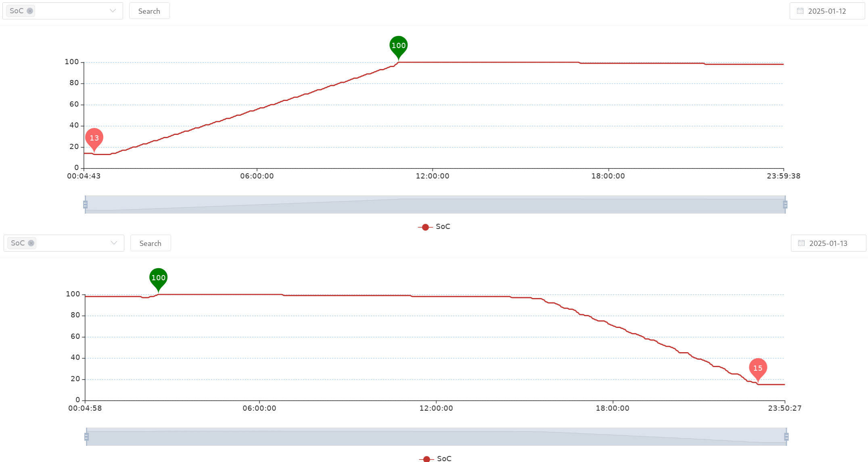Viewport: 868px width, 462px height.
Task: Click the 2025-01-13 date field
Action: tap(828, 243)
